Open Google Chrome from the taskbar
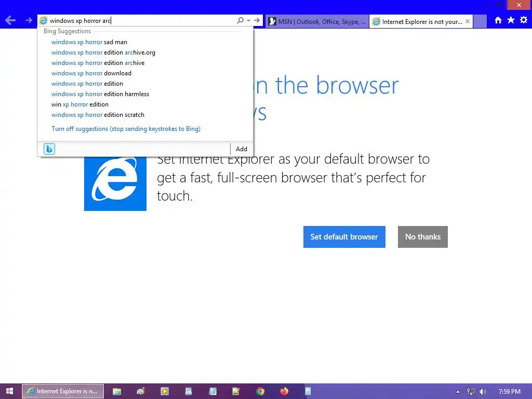 click(x=260, y=391)
